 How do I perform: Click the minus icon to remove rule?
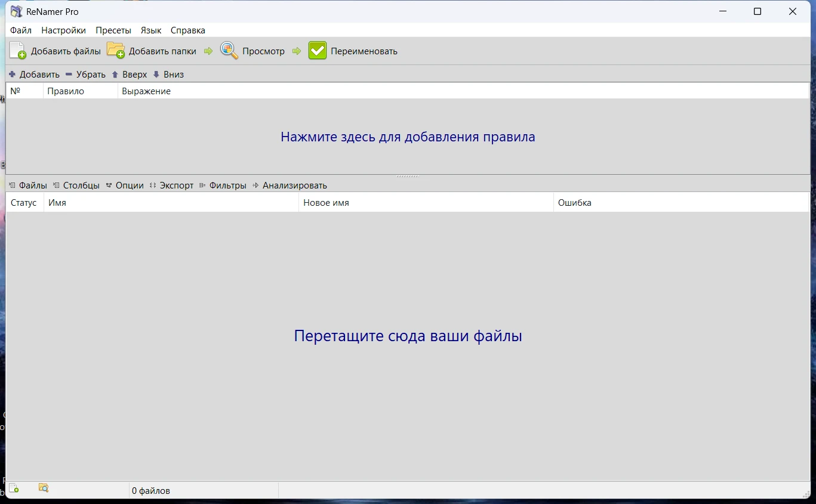pos(69,75)
